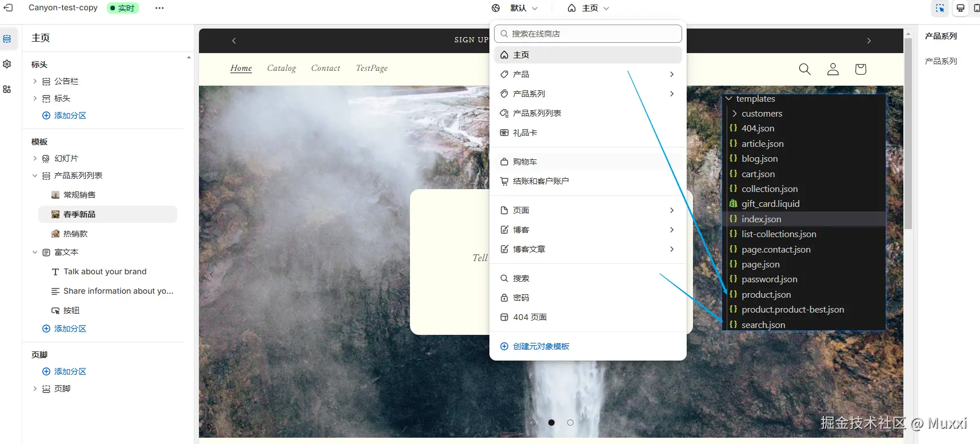Select 购物车 template in dropdown
The image size is (980, 444).
coord(588,162)
